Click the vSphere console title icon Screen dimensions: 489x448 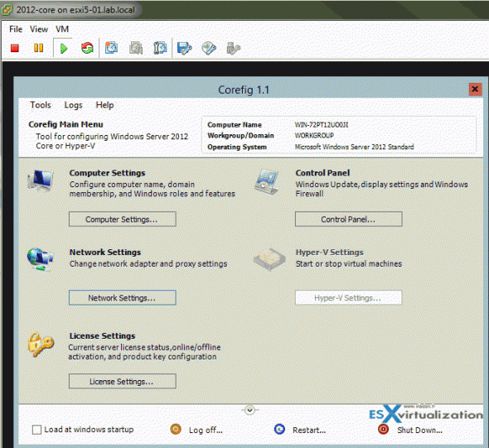(x=7, y=10)
